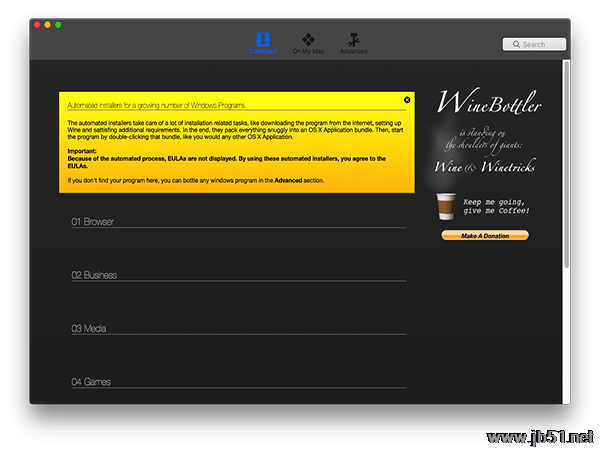Dismiss the yellow notice with its close icon

coord(407,100)
